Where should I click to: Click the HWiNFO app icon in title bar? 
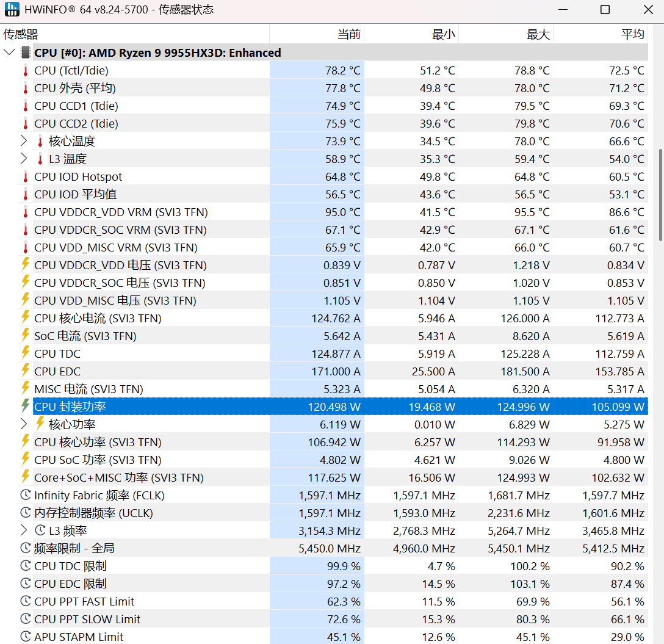[x=12, y=10]
